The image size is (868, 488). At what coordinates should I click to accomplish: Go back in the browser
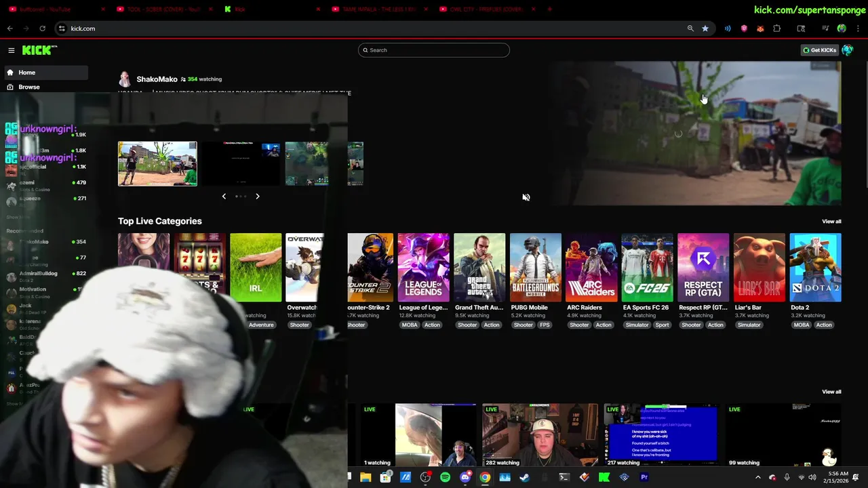[9, 28]
